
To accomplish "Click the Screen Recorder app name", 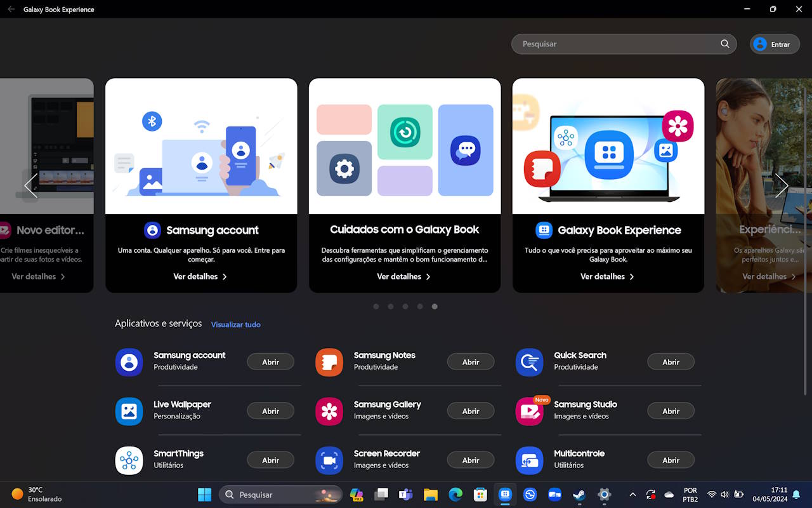I will (x=387, y=453).
